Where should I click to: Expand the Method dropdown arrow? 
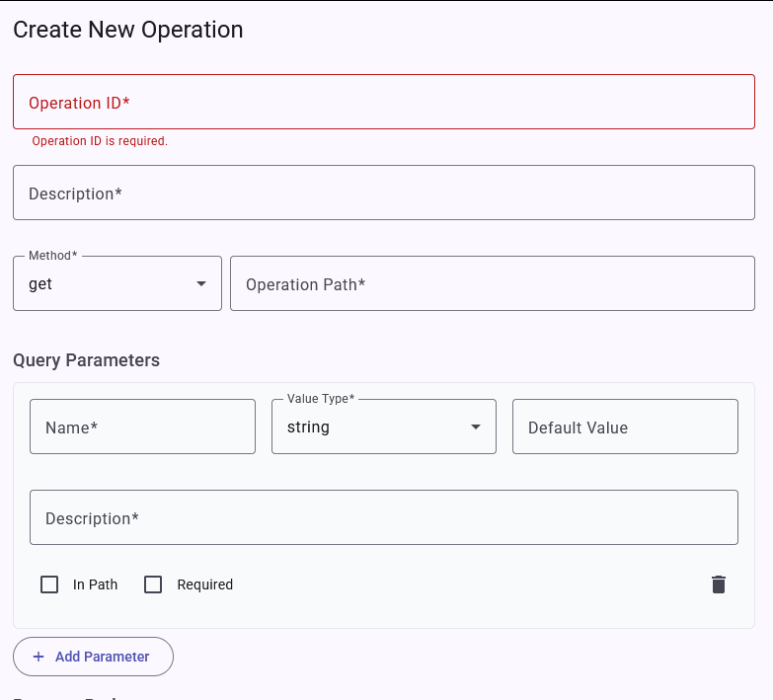pos(201,284)
